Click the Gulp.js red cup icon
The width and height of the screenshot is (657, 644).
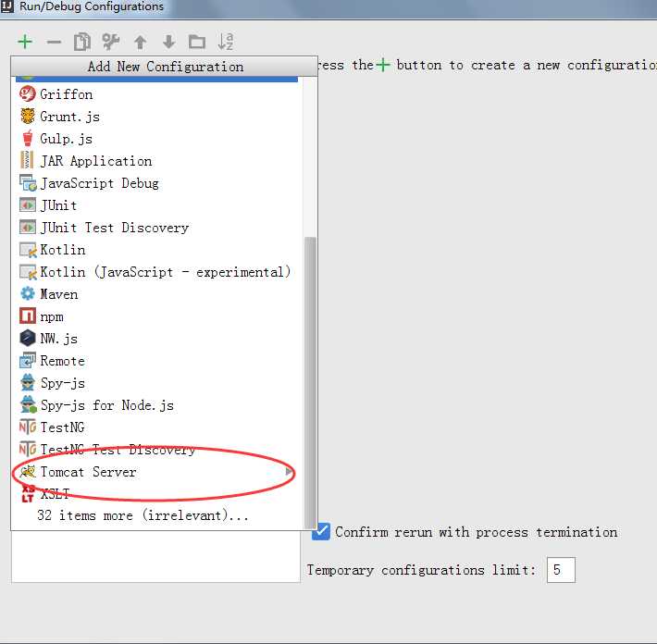(x=27, y=138)
